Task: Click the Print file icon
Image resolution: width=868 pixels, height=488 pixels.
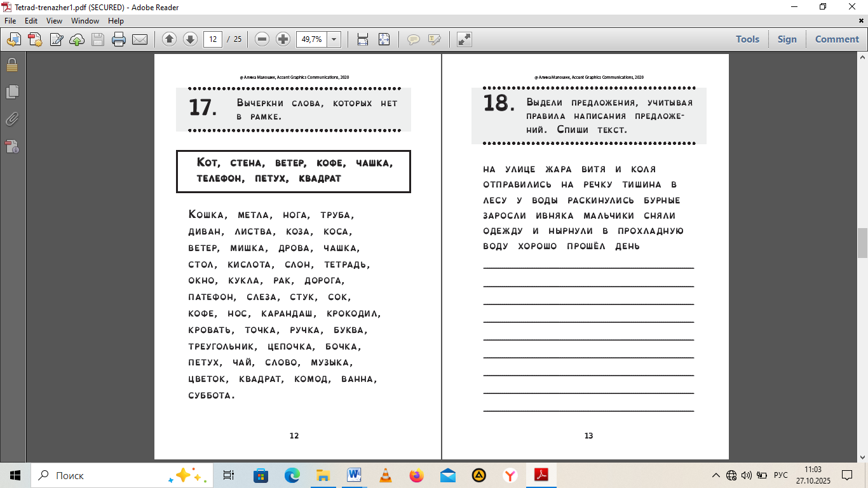Action: pos(118,39)
